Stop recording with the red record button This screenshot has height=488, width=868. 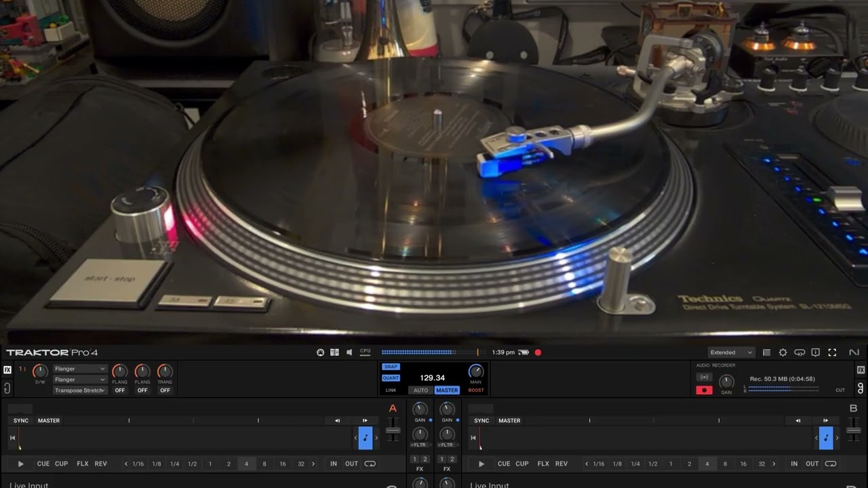coord(705,390)
